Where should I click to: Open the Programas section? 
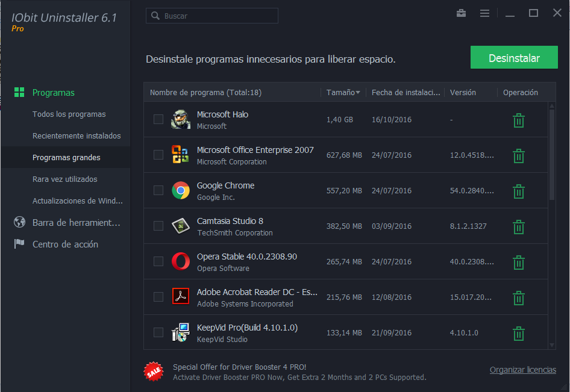tap(54, 93)
